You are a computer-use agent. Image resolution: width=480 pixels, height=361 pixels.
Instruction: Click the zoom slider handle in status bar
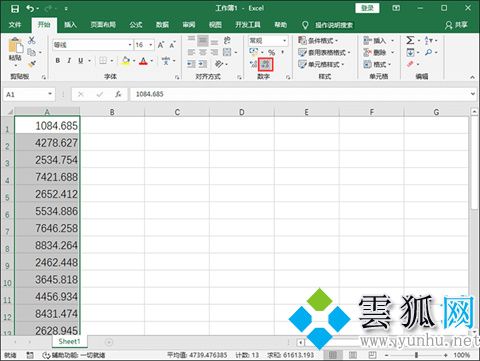tap(416, 355)
